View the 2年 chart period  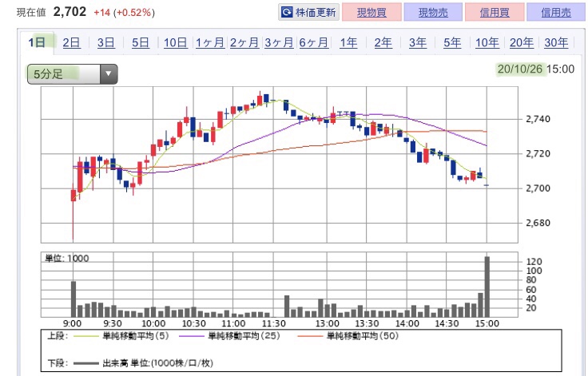pos(383,42)
